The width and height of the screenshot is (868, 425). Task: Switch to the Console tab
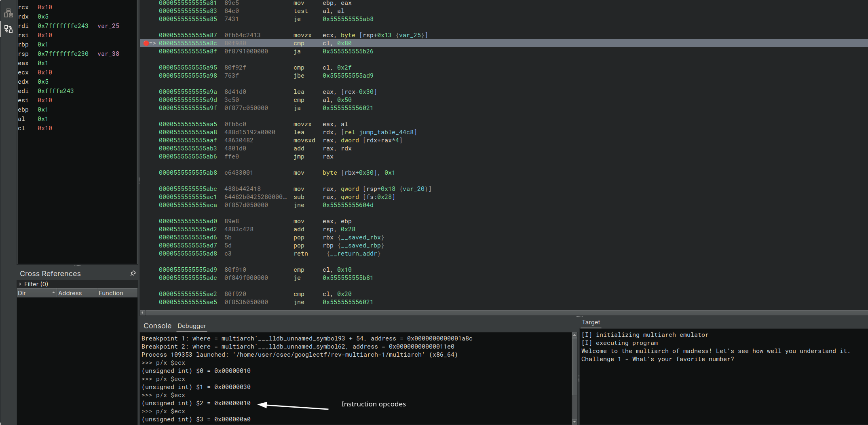pyautogui.click(x=157, y=326)
